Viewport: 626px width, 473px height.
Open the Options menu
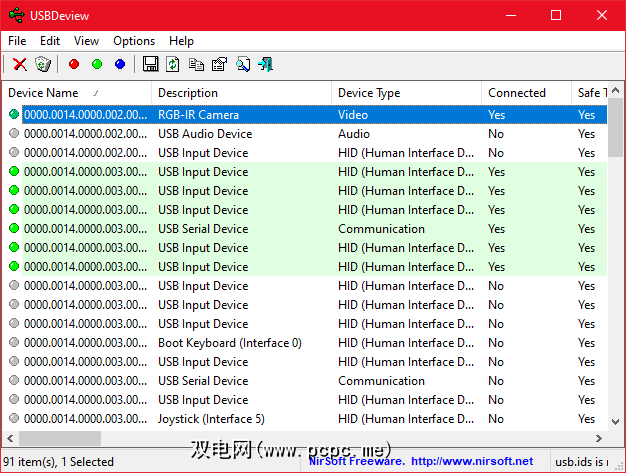point(134,41)
